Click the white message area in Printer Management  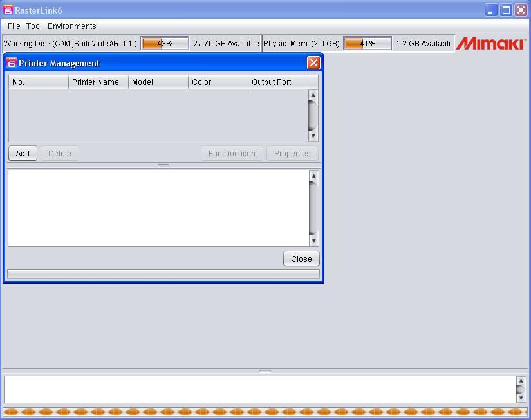point(158,208)
